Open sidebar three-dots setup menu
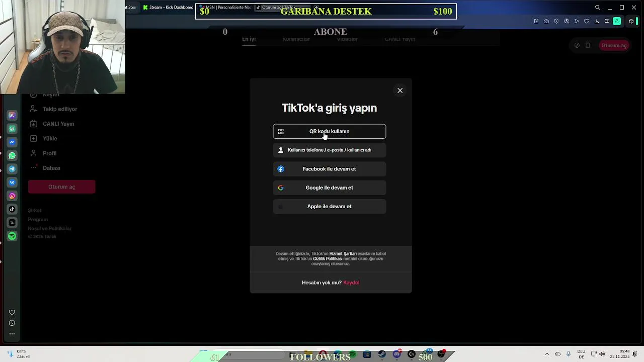644x362 pixels. [x=12, y=334]
